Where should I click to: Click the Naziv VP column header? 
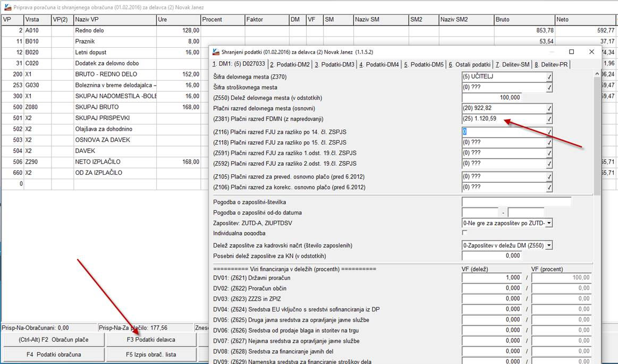coord(115,19)
